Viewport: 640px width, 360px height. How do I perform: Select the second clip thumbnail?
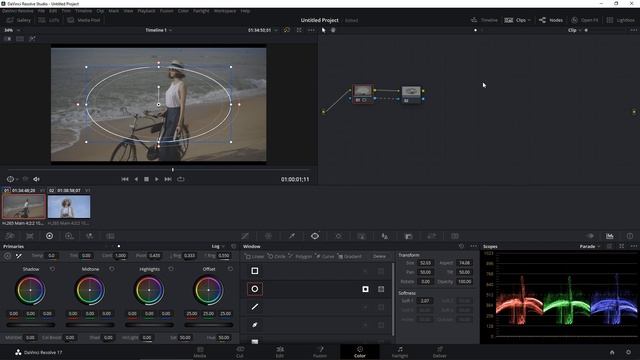point(69,207)
